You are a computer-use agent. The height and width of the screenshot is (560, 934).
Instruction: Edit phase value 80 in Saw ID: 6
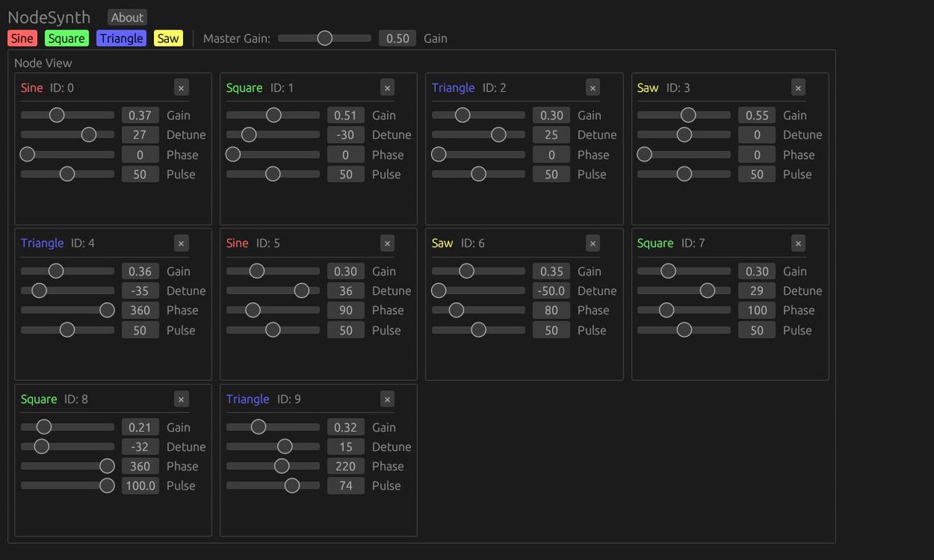pyautogui.click(x=551, y=310)
